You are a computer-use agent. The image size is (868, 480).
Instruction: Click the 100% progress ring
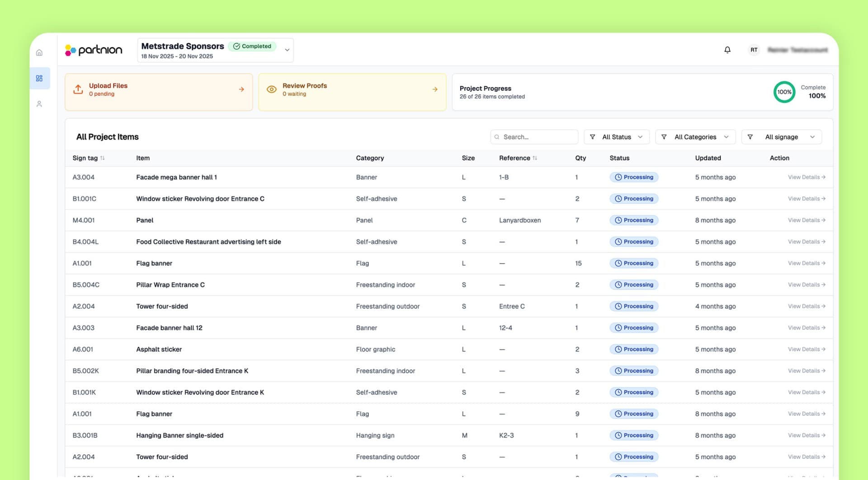tap(784, 92)
